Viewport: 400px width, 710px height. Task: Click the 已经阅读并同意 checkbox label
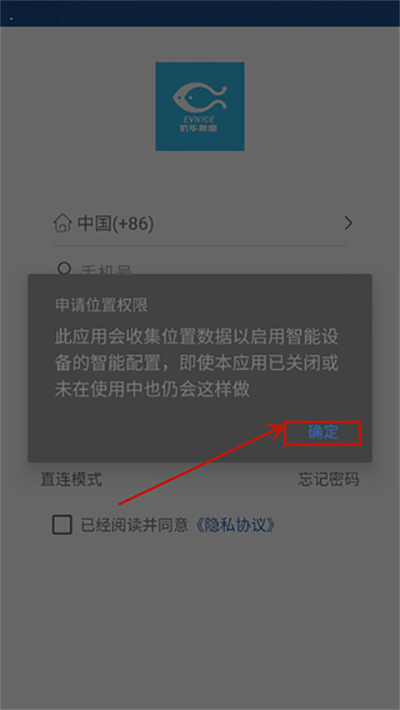point(134,525)
